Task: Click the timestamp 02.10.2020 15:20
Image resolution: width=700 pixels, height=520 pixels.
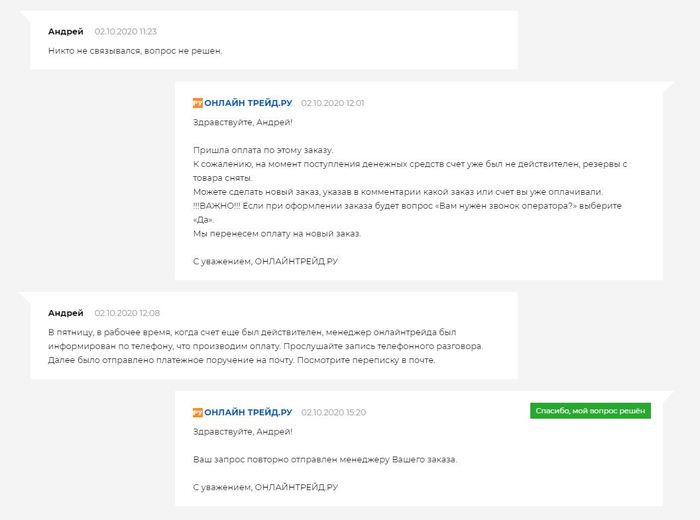Action: 333,412
